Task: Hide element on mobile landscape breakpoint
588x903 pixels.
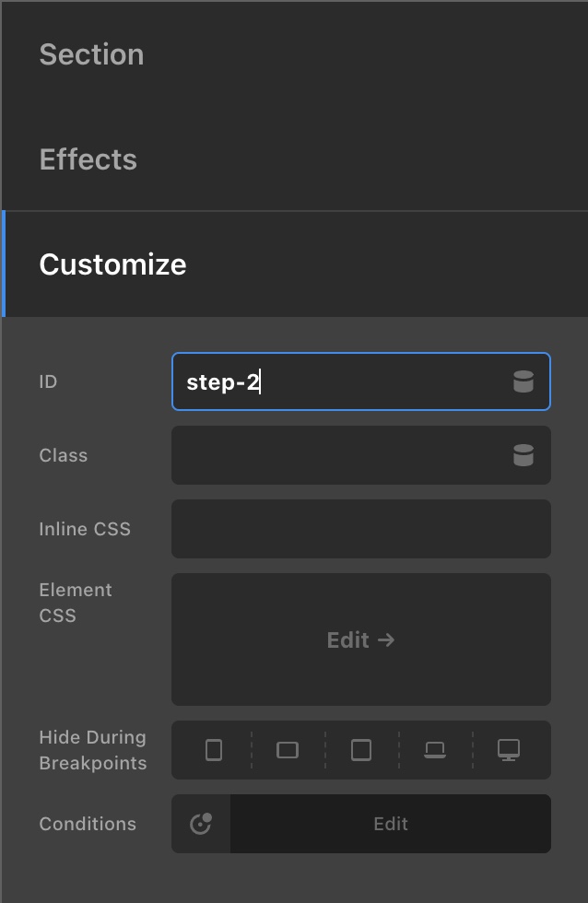Action: click(x=288, y=750)
